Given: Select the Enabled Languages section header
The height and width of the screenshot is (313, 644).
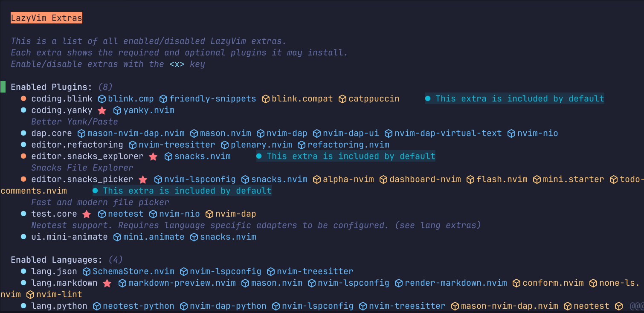Looking at the screenshot, I should point(57,260).
